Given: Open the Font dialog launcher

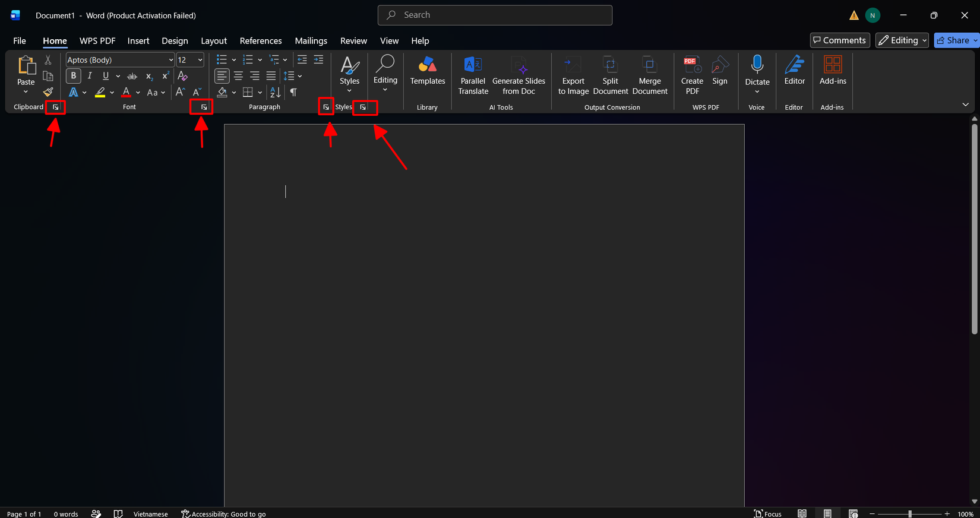Looking at the screenshot, I should 204,107.
